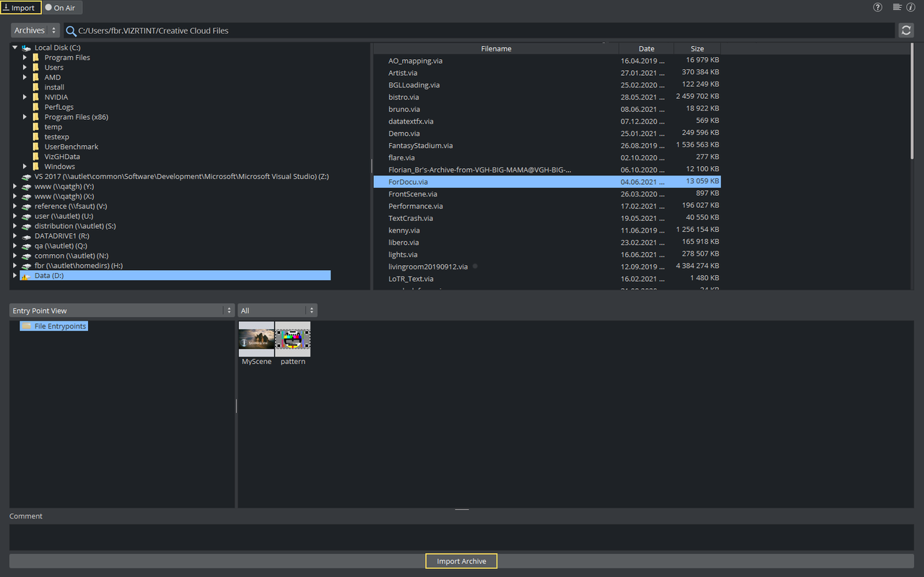Sort the file list by Date column
The width and height of the screenshot is (924, 577).
pos(646,48)
